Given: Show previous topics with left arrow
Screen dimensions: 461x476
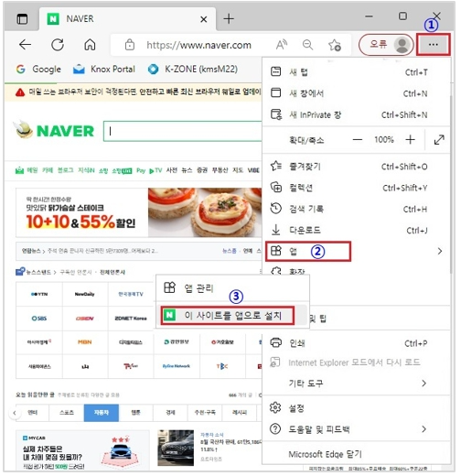Looking at the screenshot, I should (15, 414).
